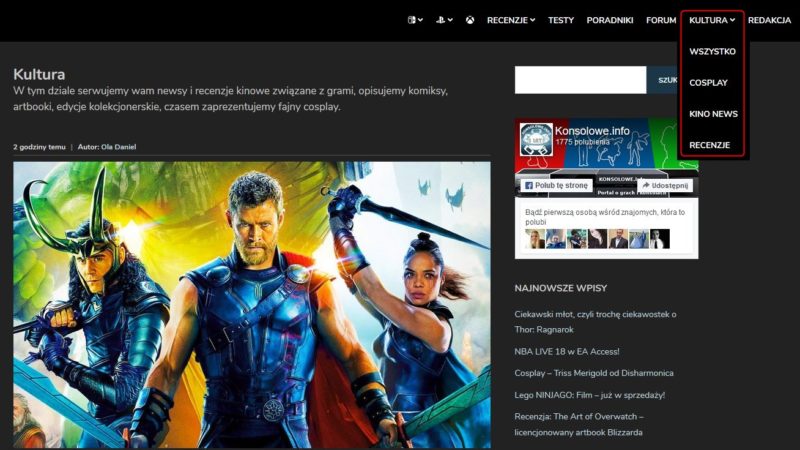The height and width of the screenshot is (450, 800).
Task: Choose Cosplay in the Kultura submenu
Action: tap(708, 83)
